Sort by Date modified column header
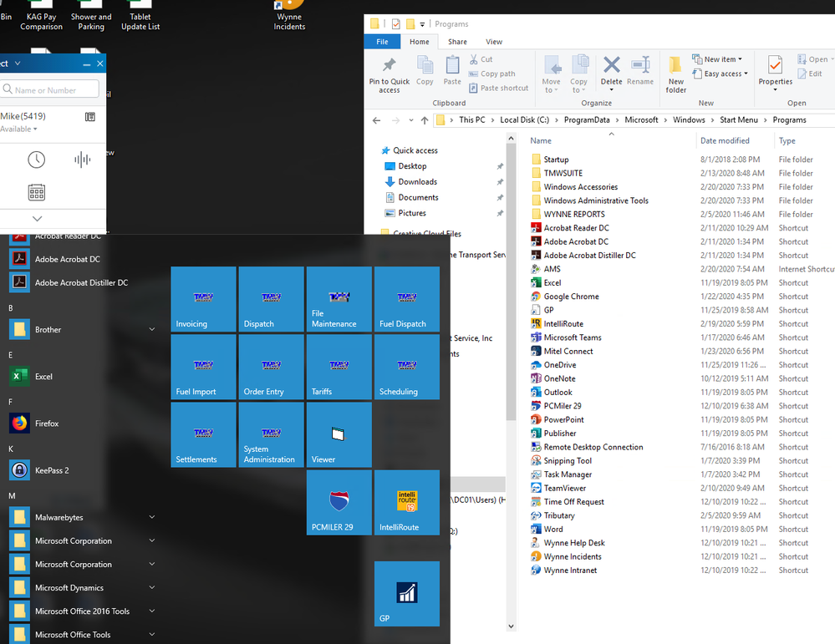The height and width of the screenshot is (644, 835). click(x=725, y=140)
